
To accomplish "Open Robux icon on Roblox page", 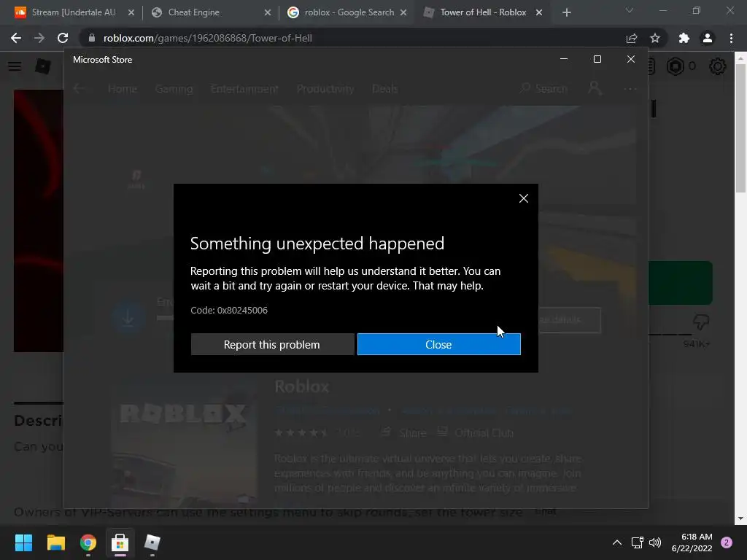I will pos(676,66).
